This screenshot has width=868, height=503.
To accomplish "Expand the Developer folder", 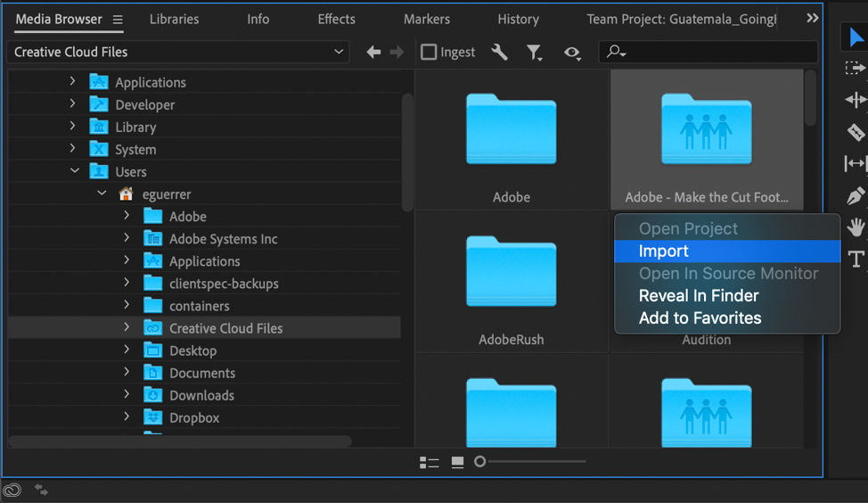I will click(x=72, y=103).
